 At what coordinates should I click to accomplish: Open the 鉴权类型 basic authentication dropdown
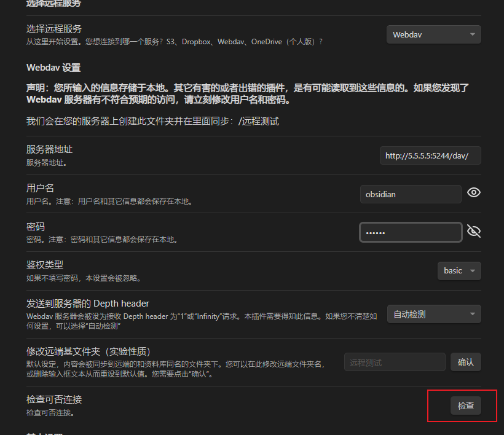[x=459, y=270]
